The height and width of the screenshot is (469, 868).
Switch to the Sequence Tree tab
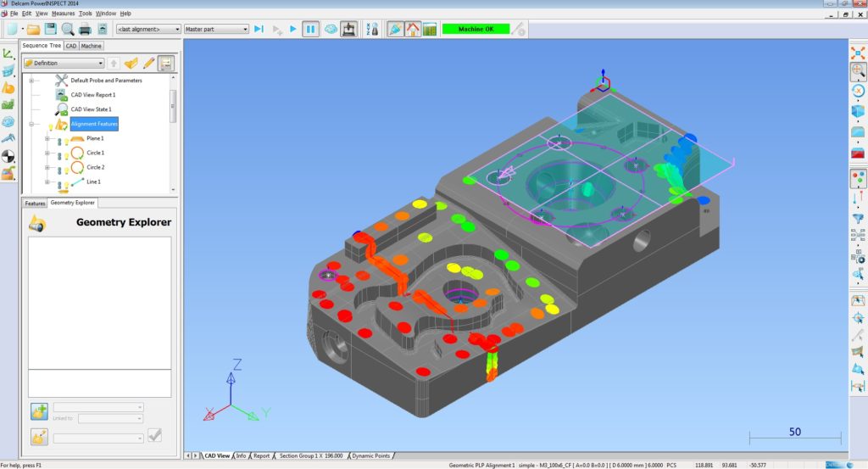tap(42, 46)
